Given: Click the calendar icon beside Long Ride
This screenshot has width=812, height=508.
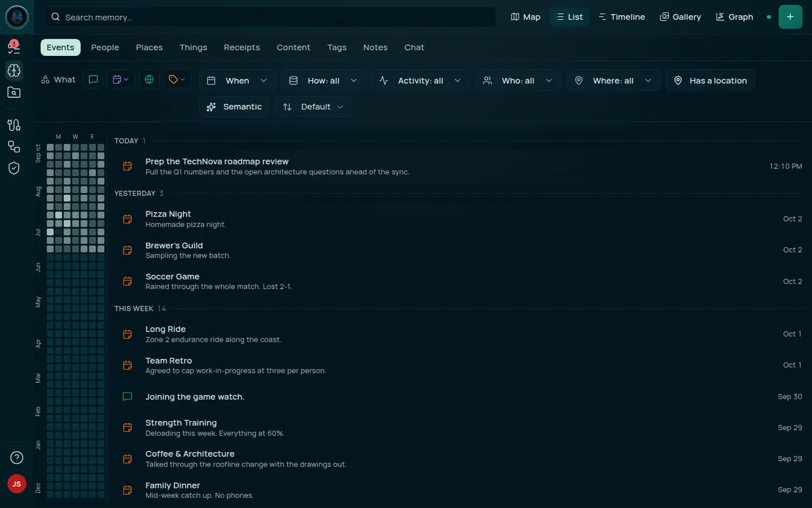Looking at the screenshot, I should click(x=128, y=334).
